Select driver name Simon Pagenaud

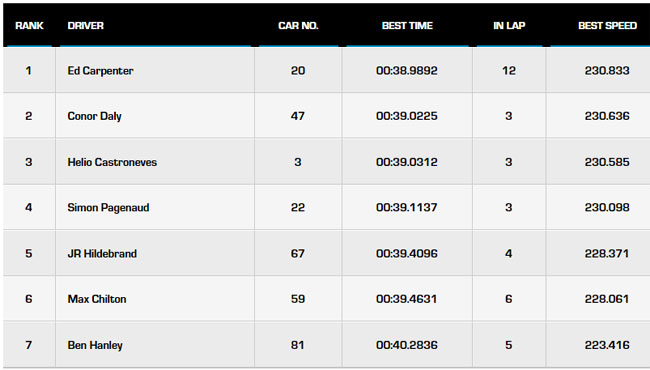[x=108, y=208]
